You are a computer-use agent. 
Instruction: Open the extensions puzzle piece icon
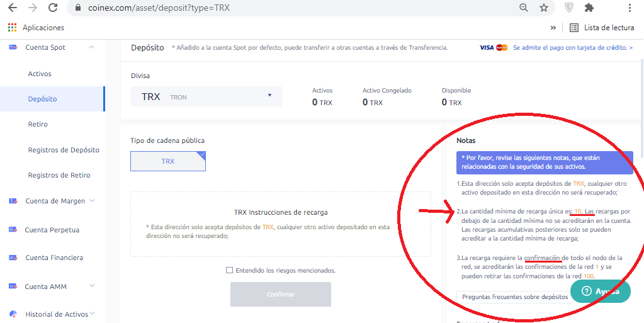pos(589,8)
